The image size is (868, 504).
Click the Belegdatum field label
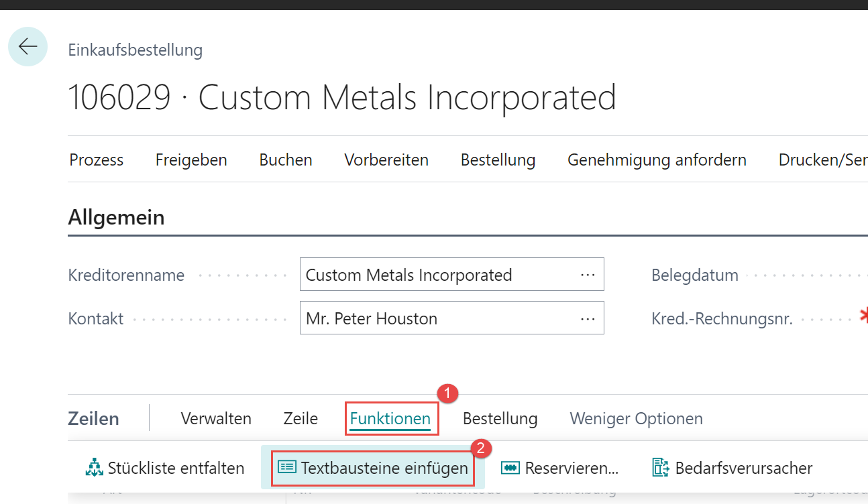point(695,275)
